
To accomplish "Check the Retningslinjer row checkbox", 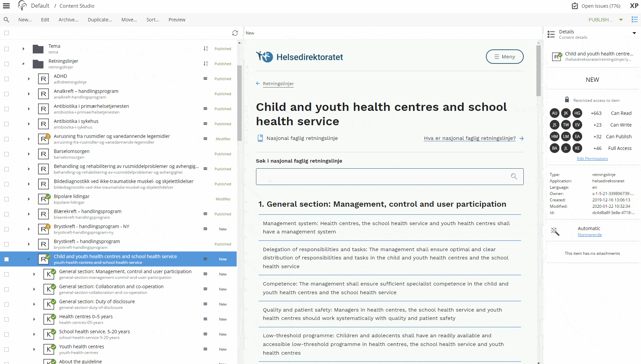I will point(6,64).
